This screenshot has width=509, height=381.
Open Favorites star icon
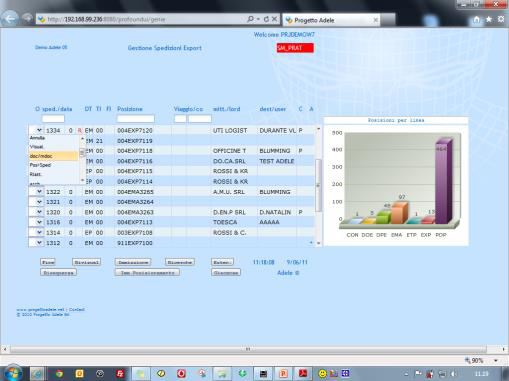pos(489,19)
